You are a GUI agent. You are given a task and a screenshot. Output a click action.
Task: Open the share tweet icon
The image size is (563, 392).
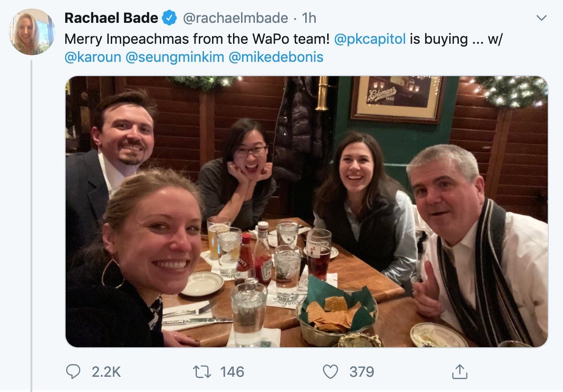[x=459, y=372]
